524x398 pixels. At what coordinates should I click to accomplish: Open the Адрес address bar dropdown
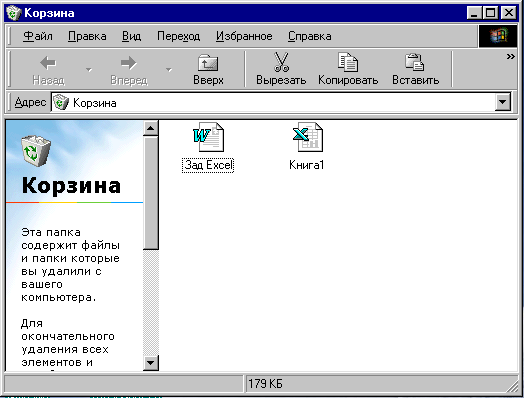tap(503, 102)
